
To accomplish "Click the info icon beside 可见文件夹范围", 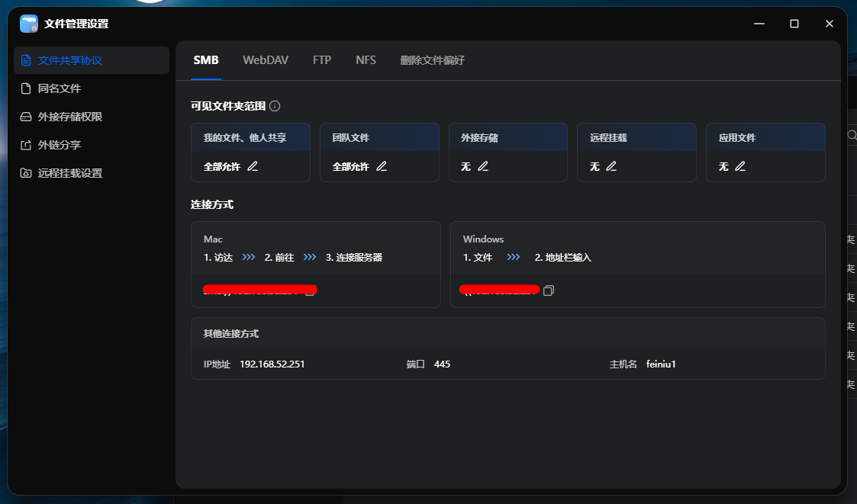I will [275, 106].
